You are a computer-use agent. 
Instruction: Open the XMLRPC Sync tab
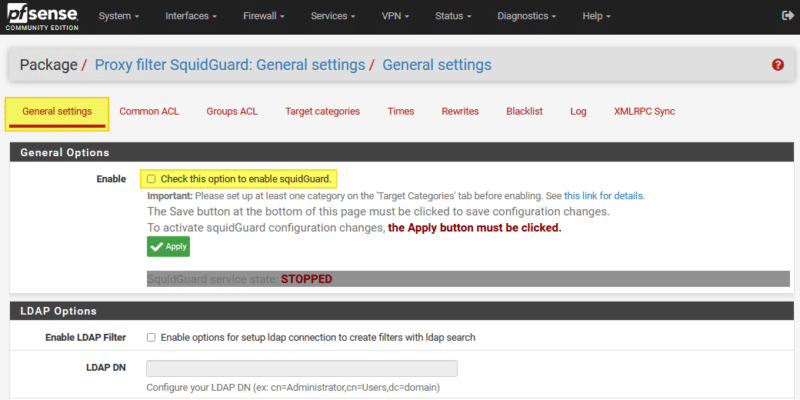pyautogui.click(x=644, y=112)
